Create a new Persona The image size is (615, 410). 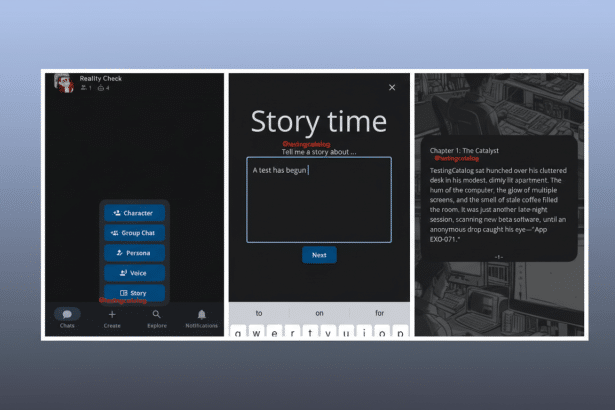tap(135, 253)
